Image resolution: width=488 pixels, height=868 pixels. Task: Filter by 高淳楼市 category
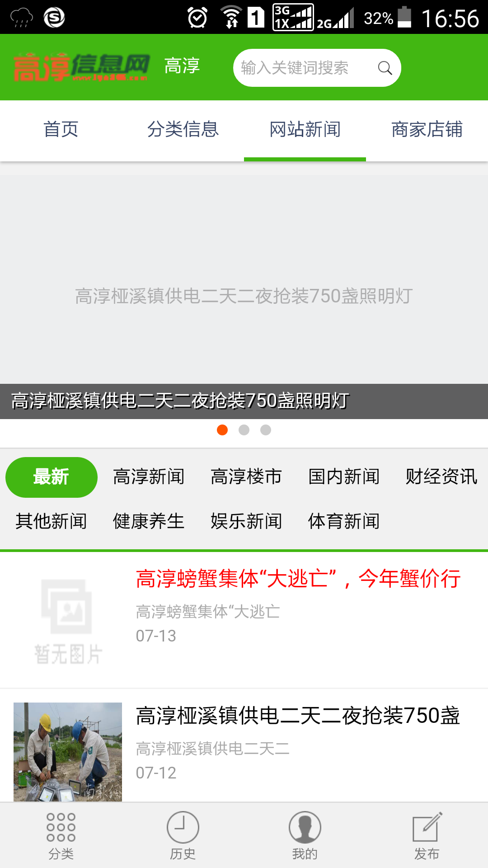246,477
